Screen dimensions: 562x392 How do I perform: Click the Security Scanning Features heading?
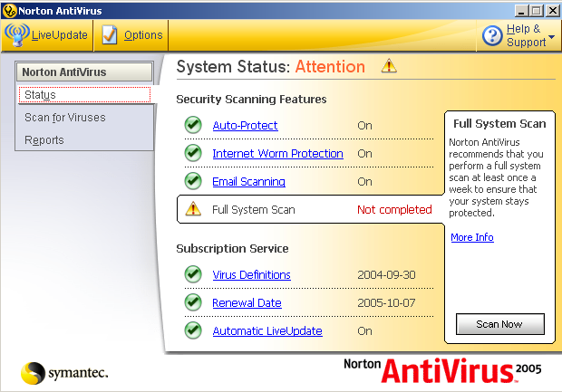point(251,100)
